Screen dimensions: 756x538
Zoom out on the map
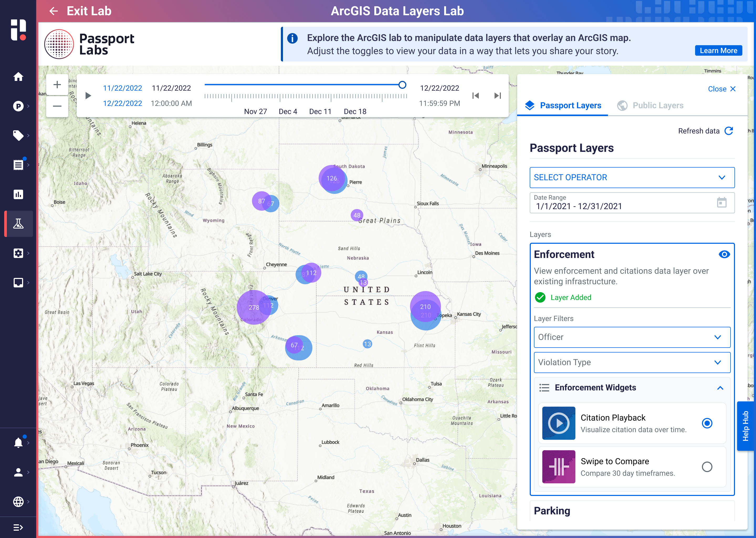[x=57, y=106]
